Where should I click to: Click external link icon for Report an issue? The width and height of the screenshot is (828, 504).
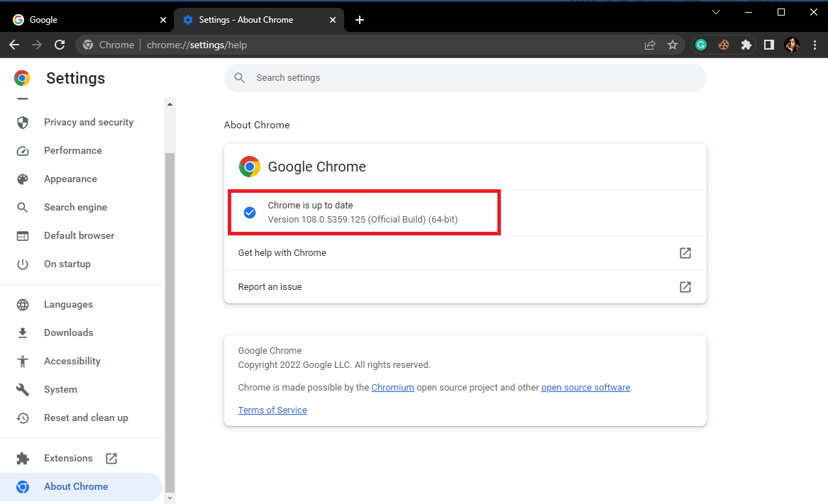[x=685, y=286]
